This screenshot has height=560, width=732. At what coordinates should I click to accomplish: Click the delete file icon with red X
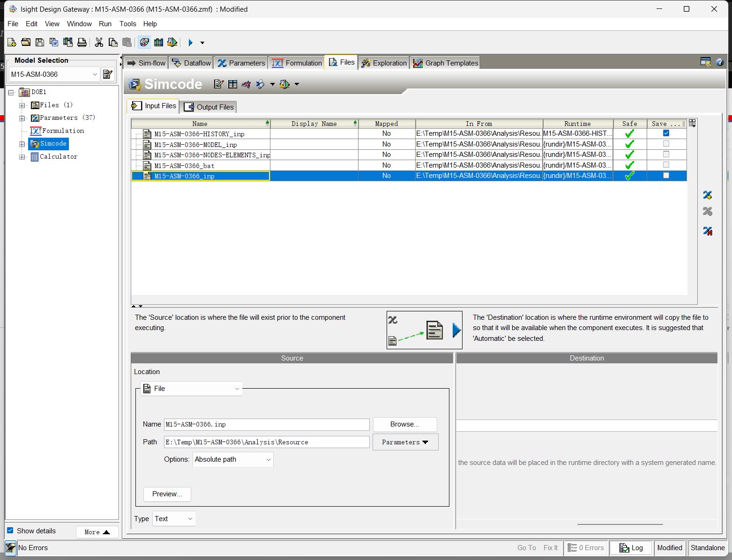click(x=707, y=231)
